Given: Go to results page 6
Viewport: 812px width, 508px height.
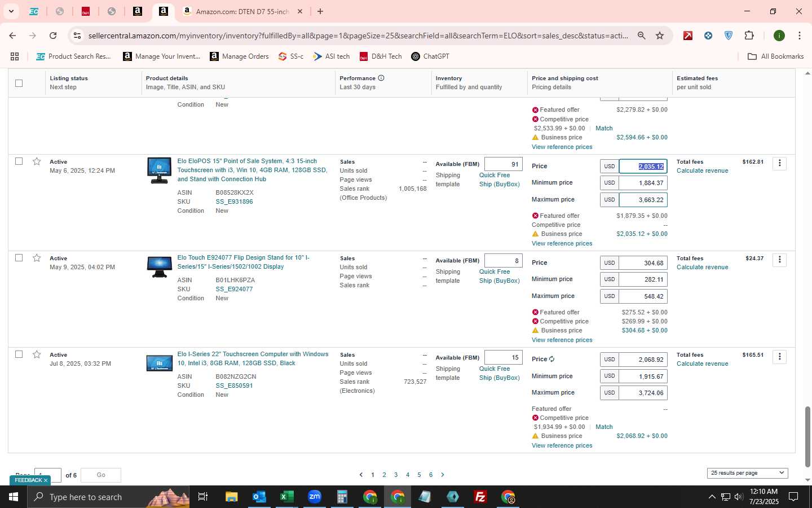Looking at the screenshot, I should [431, 475].
